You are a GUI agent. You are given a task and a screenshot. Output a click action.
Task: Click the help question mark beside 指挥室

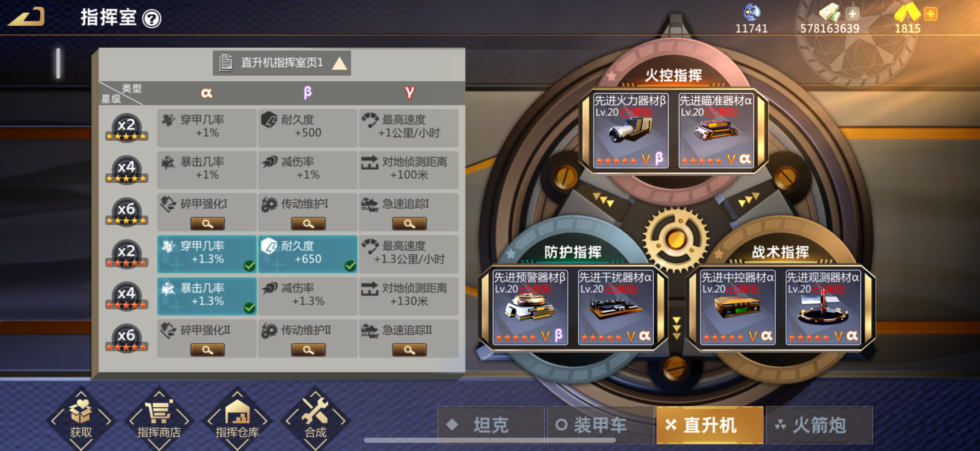pyautogui.click(x=152, y=19)
